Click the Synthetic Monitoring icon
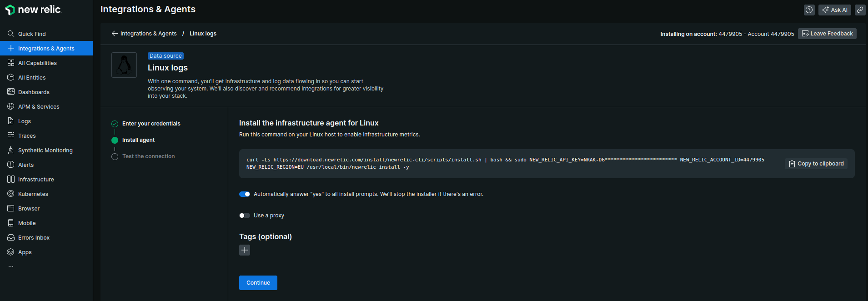This screenshot has width=868, height=301. [11, 150]
